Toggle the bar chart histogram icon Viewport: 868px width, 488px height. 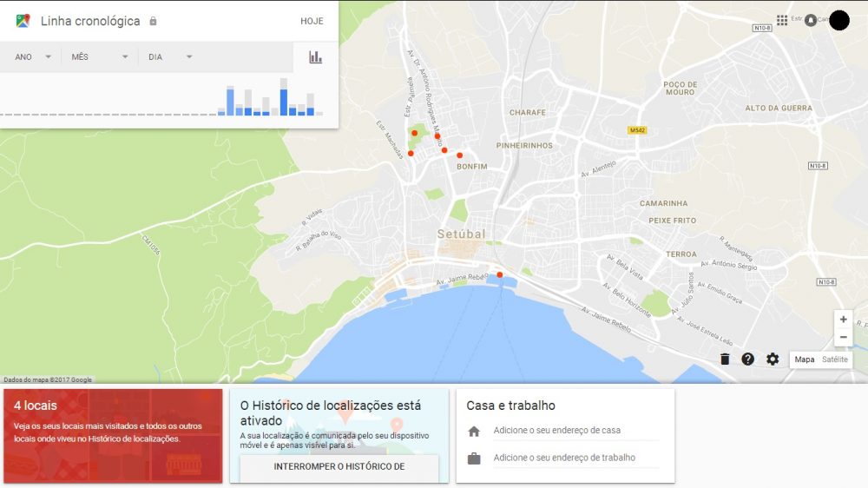click(x=315, y=57)
